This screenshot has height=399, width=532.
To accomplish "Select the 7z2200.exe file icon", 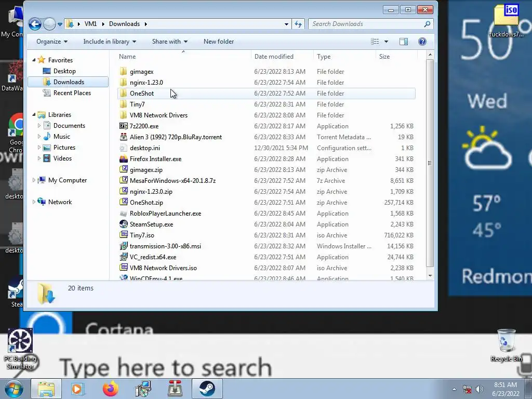I will click(x=124, y=126).
